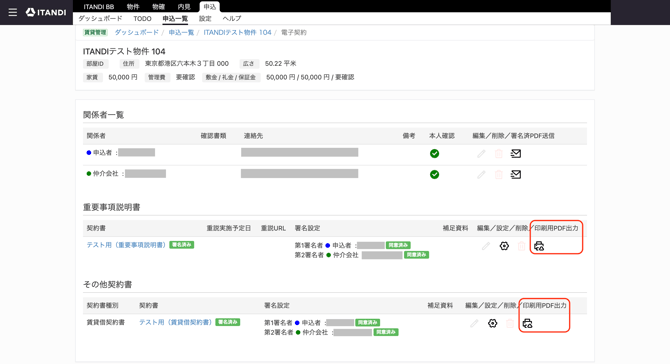
Task: Open the hamburger menu
Action: (x=13, y=12)
